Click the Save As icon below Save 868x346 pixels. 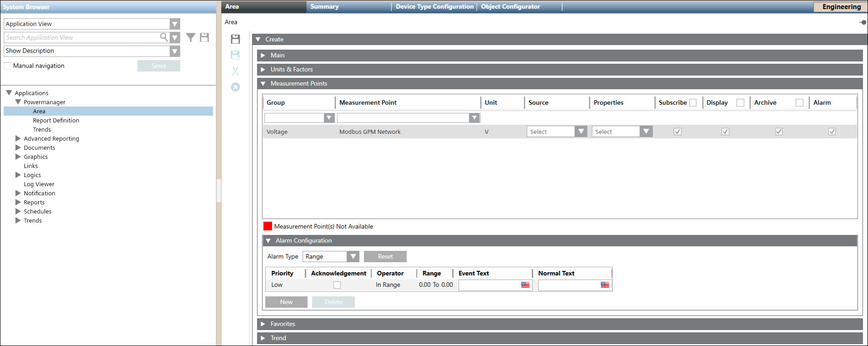click(x=235, y=55)
